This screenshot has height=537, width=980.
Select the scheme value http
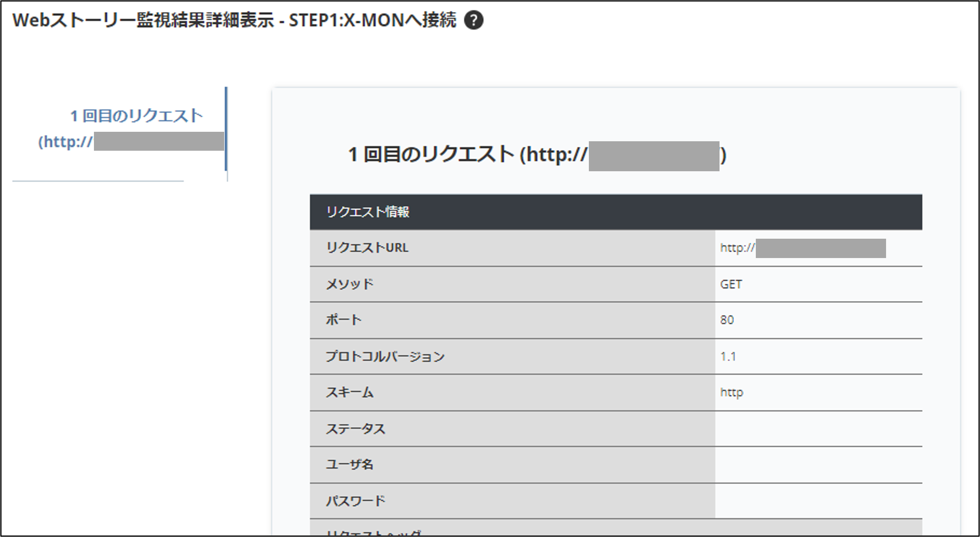click(732, 393)
